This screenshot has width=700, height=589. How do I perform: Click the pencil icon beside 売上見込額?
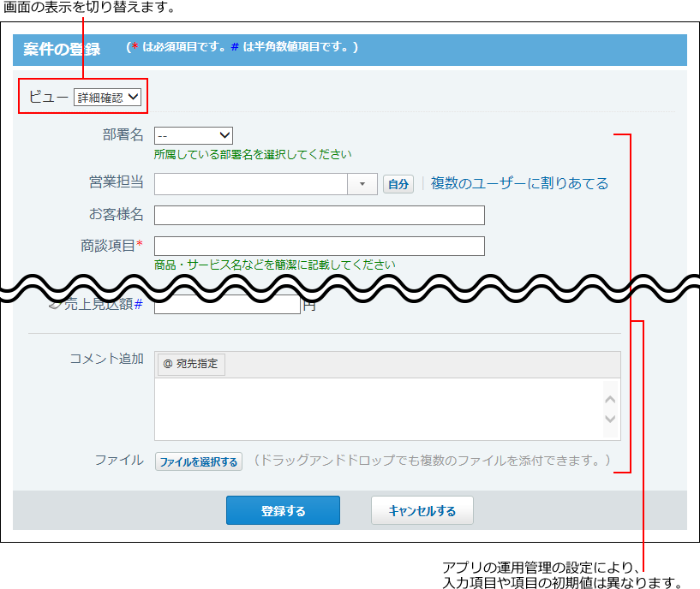pyautogui.click(x=56, y=305)
